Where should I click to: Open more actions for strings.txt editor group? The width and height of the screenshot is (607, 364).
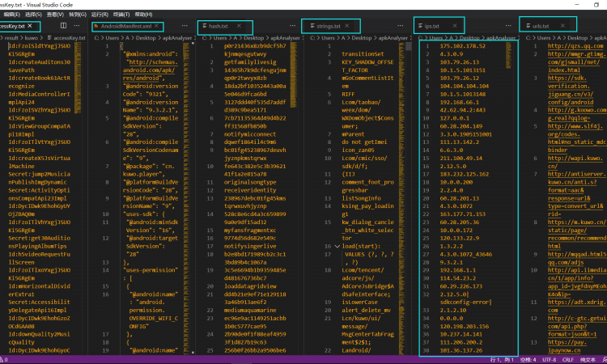coord(401,26)
